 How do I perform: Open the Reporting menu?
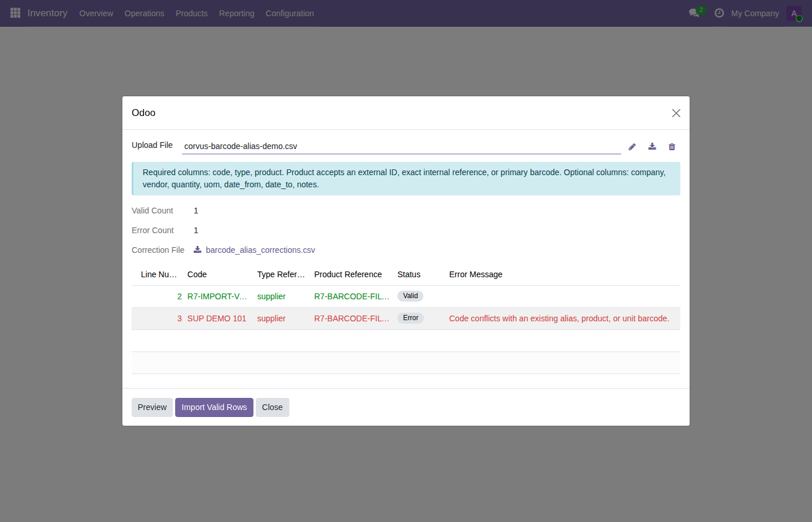pyautogui.click(x=237, y=13)
